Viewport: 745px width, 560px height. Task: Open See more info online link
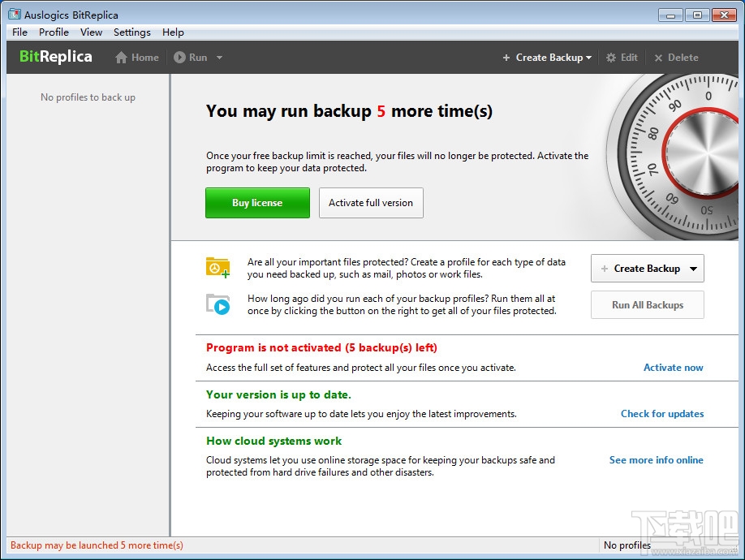657,460
